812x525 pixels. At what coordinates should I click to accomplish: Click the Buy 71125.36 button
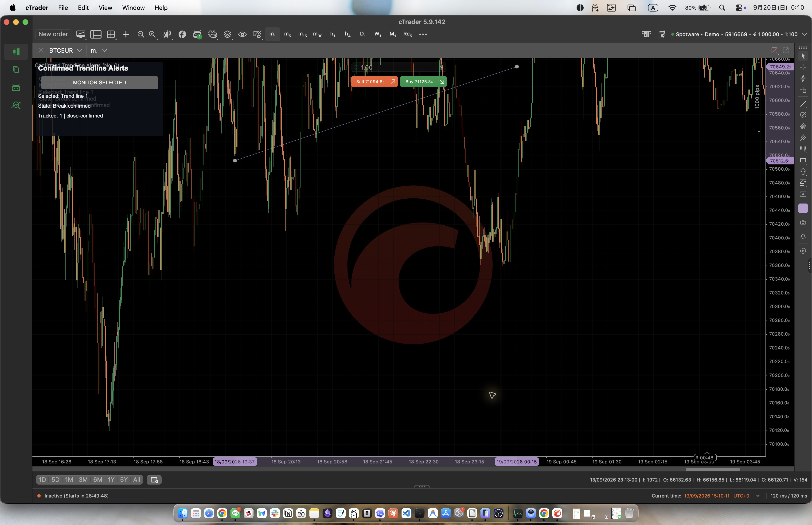[x=423, y=82]
